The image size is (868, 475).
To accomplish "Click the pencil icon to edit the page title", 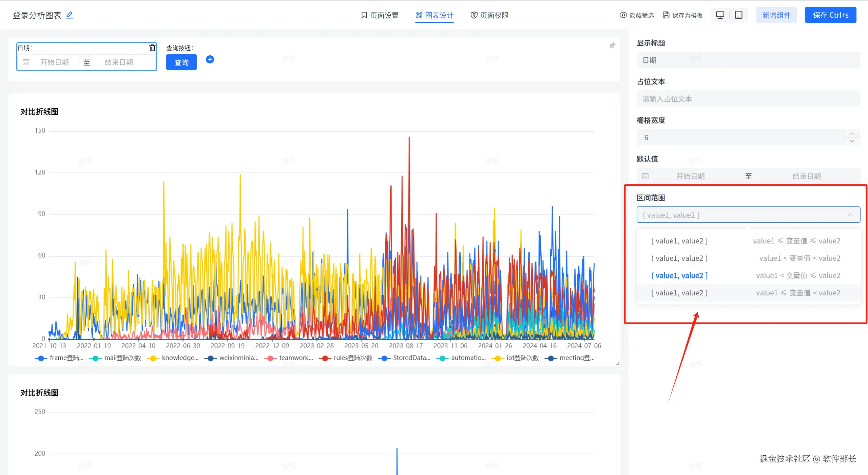I will 70,15.
